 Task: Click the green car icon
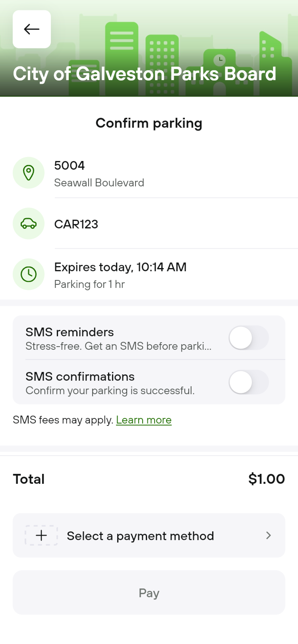click(29, 223)
